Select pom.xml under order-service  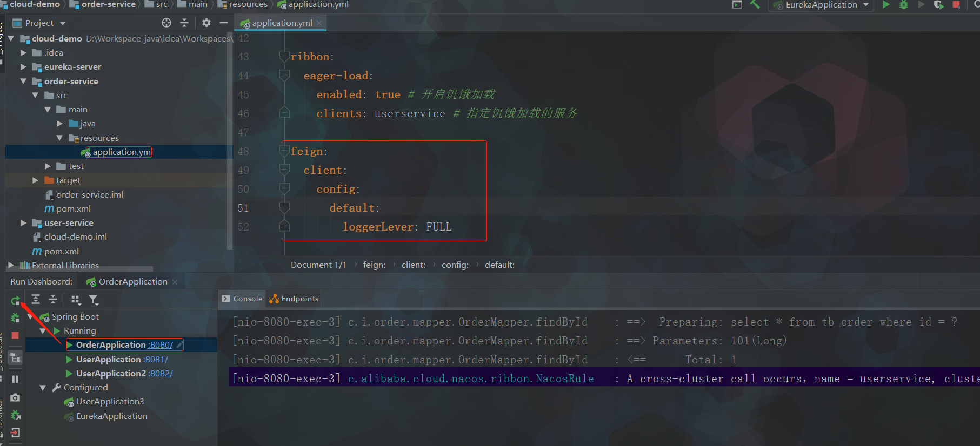click(x=74, y=209)
